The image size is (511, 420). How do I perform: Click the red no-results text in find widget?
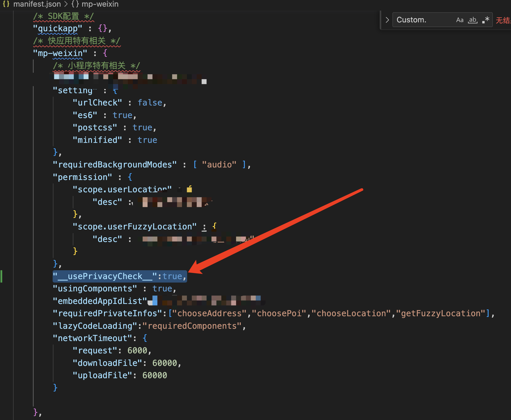tap(503, 20)
